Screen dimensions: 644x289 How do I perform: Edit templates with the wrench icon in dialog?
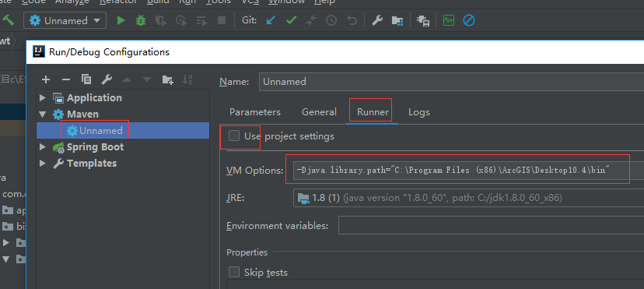[x=107, y=79]
